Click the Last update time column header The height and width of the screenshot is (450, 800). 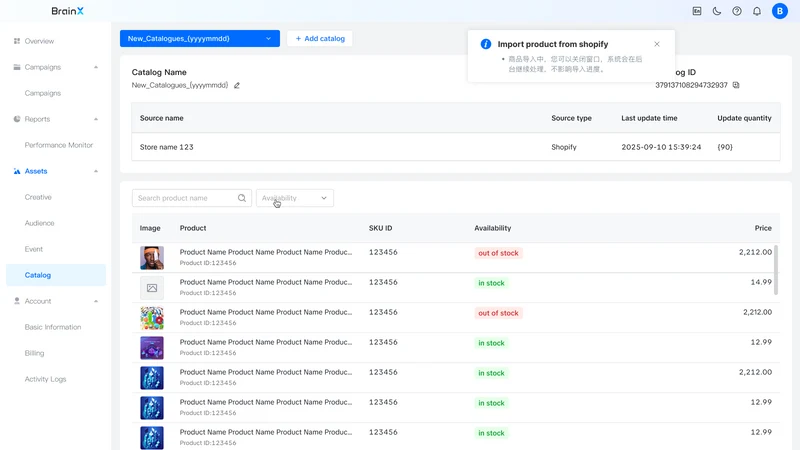click(x=649, y=118)
